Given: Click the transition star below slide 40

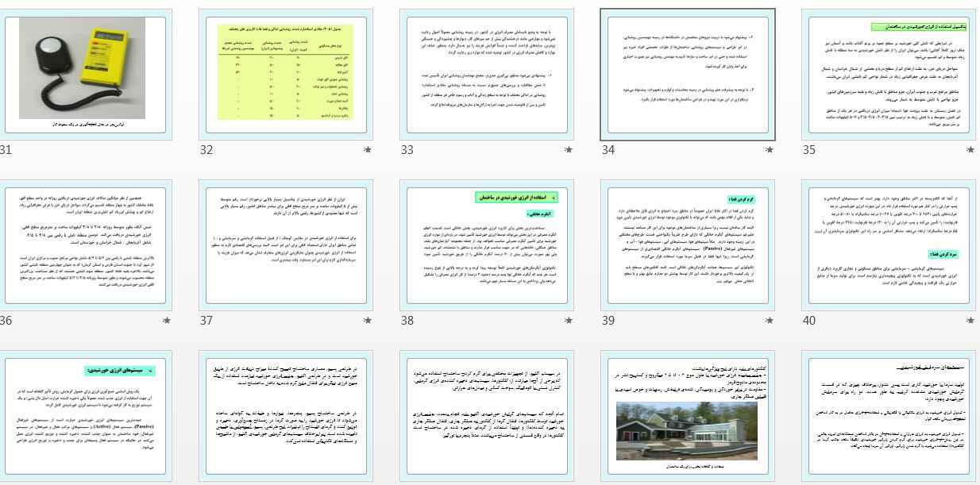Looking at the screenshot, I should click(x=970, y=321).
